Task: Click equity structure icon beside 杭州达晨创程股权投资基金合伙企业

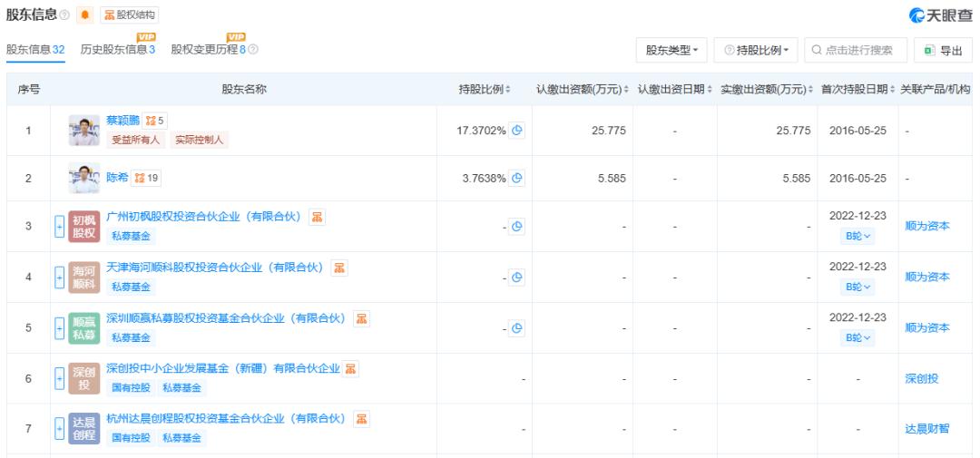Action: click(x=361, y=419)
